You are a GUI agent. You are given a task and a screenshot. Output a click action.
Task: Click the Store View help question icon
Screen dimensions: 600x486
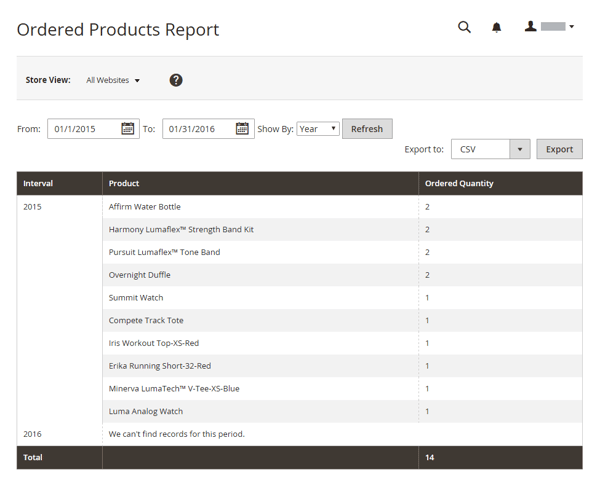(176, 80)
